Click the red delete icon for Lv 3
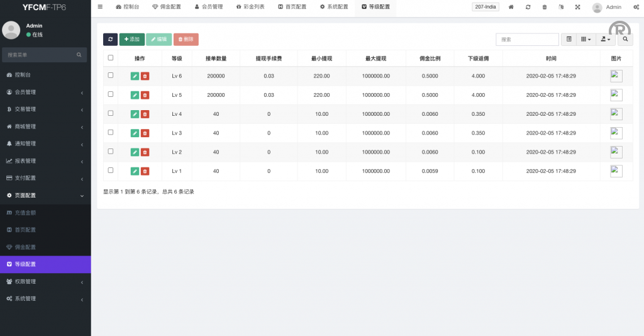The height and width of the screenshot is (336, 644). click(145, 133)
